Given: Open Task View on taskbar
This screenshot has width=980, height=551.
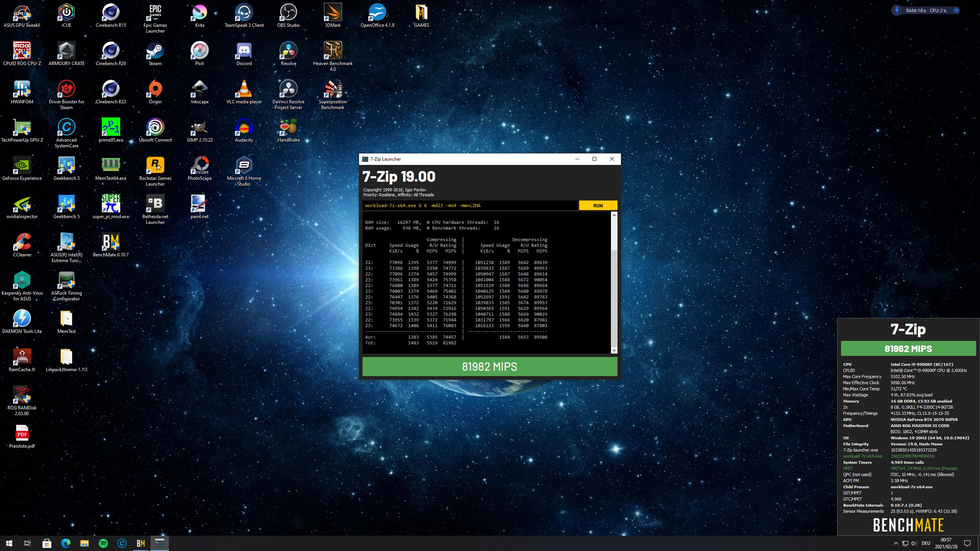Looking at the screenshot, I should [x=28, y=543].
